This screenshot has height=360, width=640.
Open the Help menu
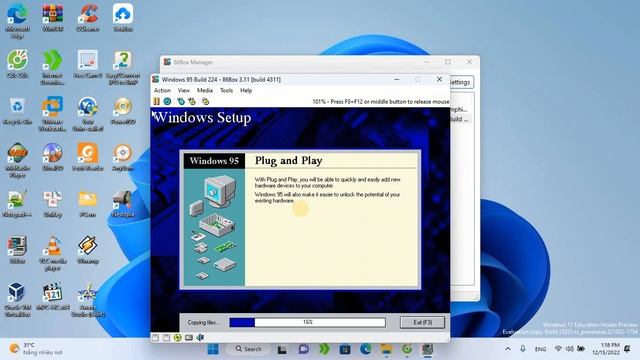coord(246,90)
